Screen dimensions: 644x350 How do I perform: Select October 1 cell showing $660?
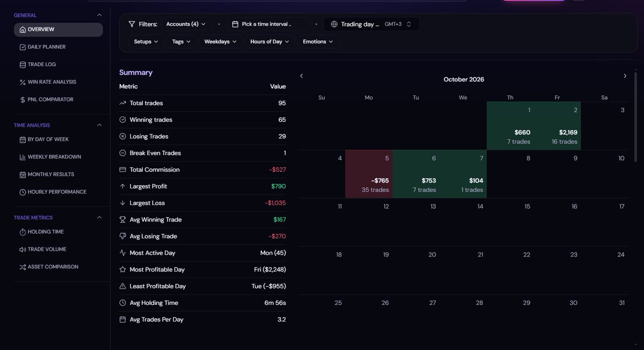point(510,126)
